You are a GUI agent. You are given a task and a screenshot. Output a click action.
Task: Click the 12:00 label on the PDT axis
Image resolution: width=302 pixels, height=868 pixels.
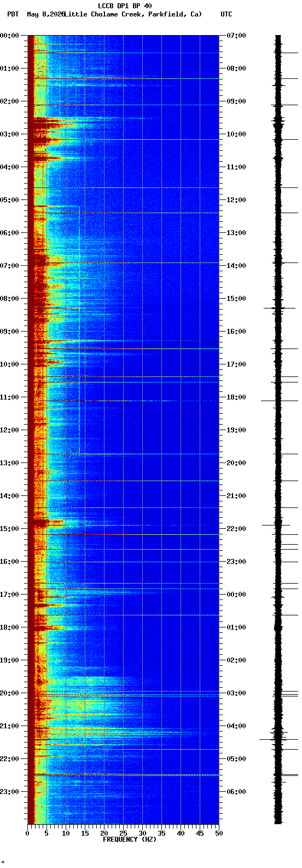click(x=10, y=430)
